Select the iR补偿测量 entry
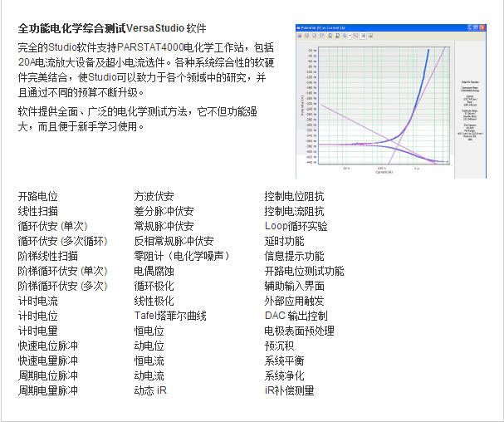The height and width of the screenshot is (422, 504). [289, 390]
